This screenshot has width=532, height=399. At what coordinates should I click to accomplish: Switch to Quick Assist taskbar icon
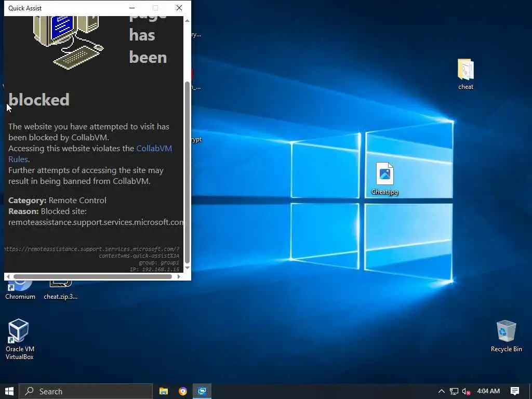pos(202,391)
